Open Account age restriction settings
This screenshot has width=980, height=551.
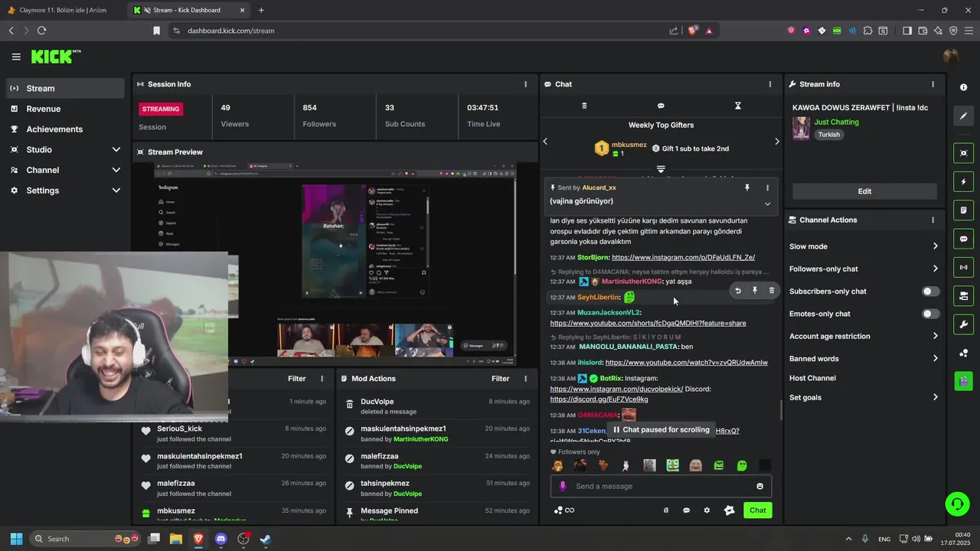pos(864,336)
